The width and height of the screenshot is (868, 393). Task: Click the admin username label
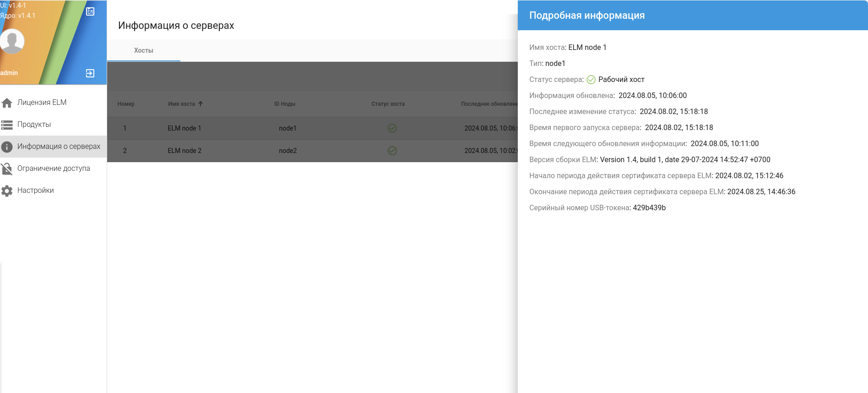click(x=9, y=73)
